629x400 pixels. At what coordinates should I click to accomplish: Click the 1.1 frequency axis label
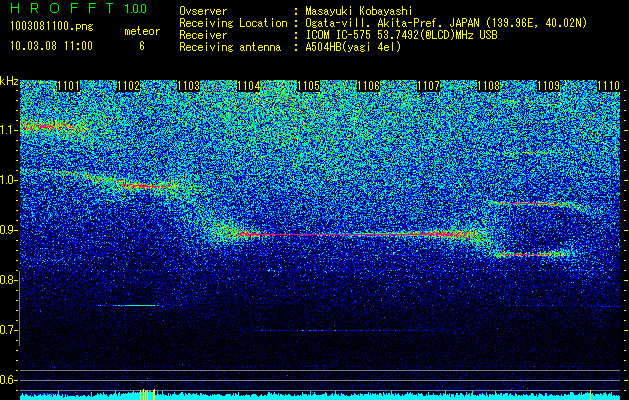(x=8, y=130)
